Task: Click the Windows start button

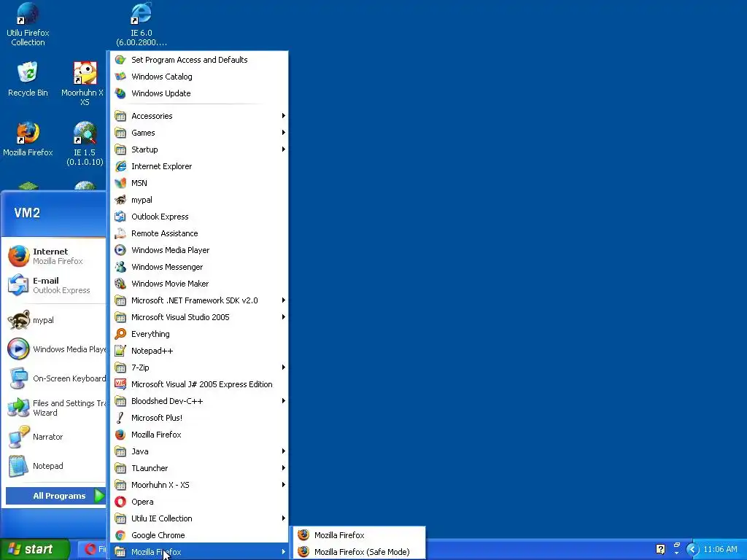Action: pos(34,549)
